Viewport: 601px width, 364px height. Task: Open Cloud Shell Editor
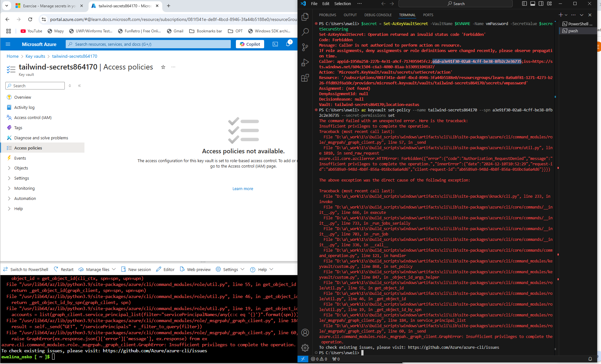click(165, 269)
